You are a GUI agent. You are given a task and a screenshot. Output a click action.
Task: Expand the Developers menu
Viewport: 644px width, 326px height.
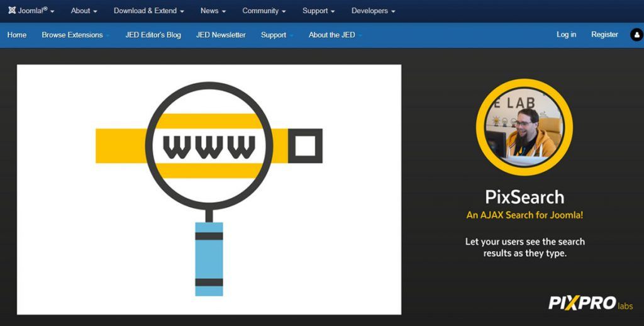pyautogui.click(x=373, y=11)
